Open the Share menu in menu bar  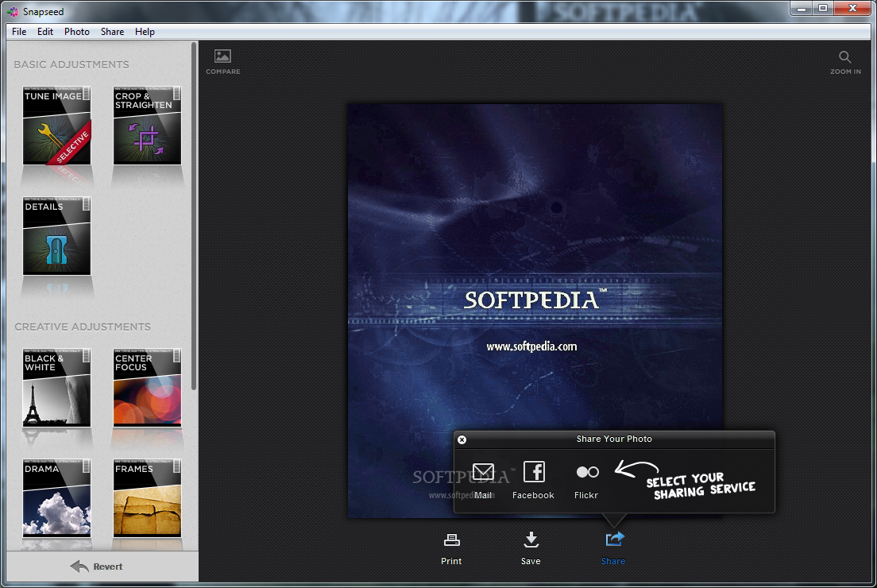pyautogui.click(x=113, y=32)
